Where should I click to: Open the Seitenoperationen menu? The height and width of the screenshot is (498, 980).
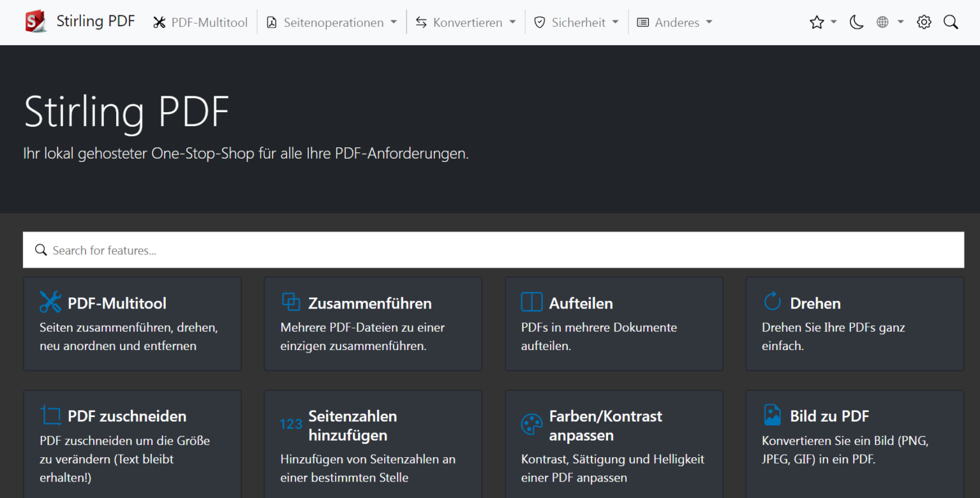331,22
